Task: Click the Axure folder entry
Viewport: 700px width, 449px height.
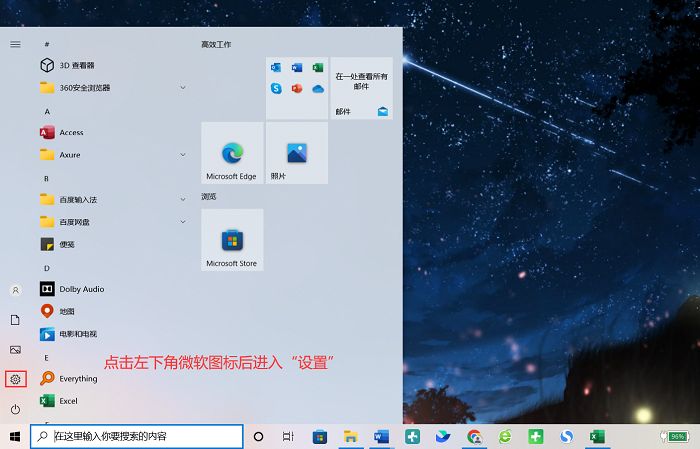Action: (x=112, y=155)
